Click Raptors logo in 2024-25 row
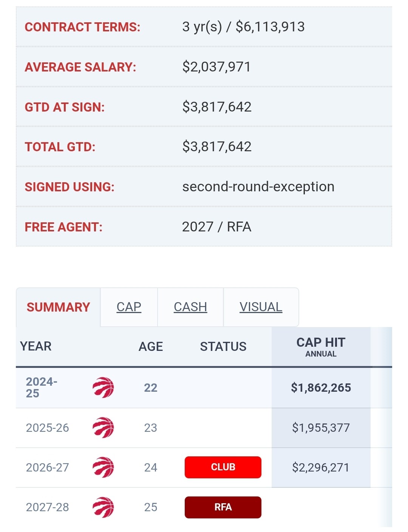408x532 pixels. (103, 388)
